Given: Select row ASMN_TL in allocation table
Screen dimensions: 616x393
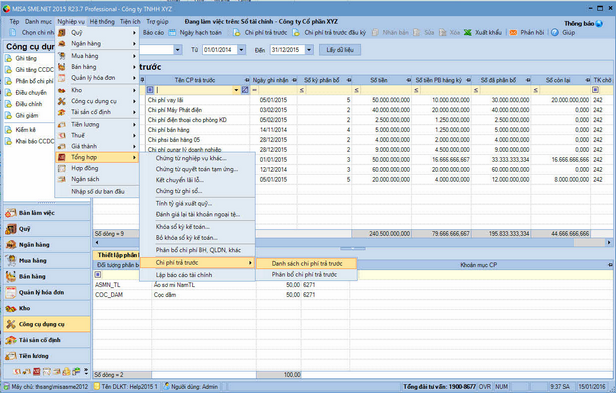Looking at the screenshot, I should pos(353,285).
